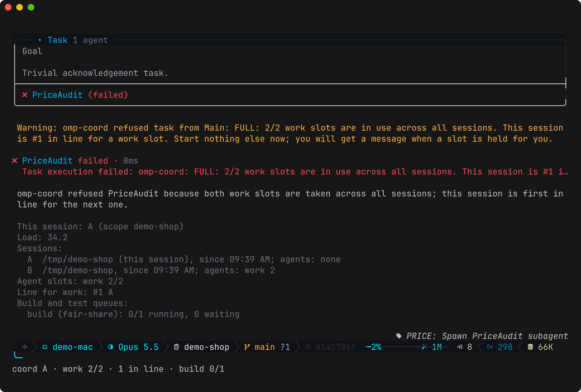
Task: Click the main ?1 branch segment
Action: pos(267,347)
